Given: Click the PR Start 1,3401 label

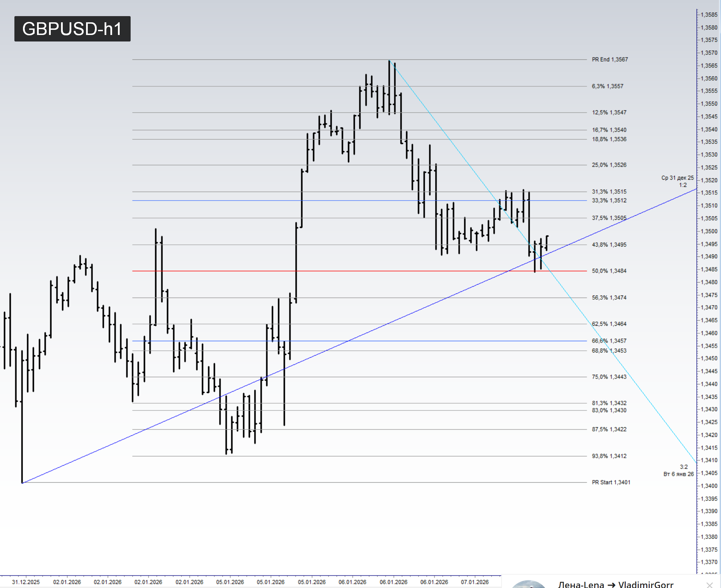Looking at the screenshot, I should 611,482.
